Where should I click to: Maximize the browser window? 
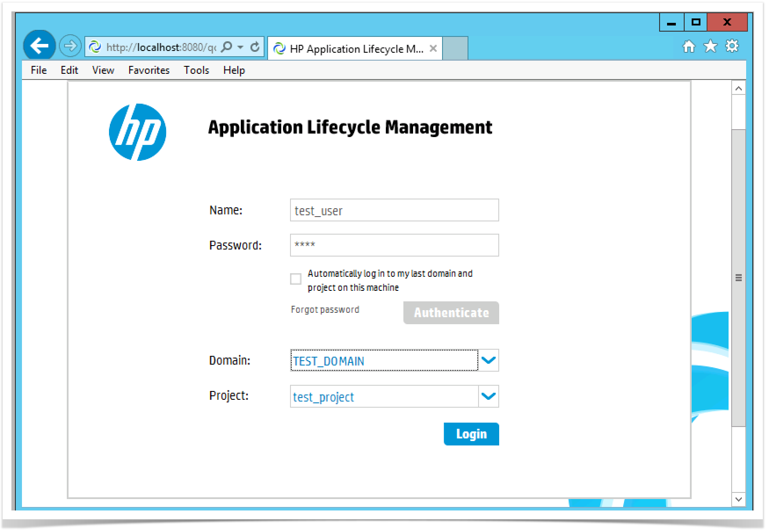click(x=696, y=22)
